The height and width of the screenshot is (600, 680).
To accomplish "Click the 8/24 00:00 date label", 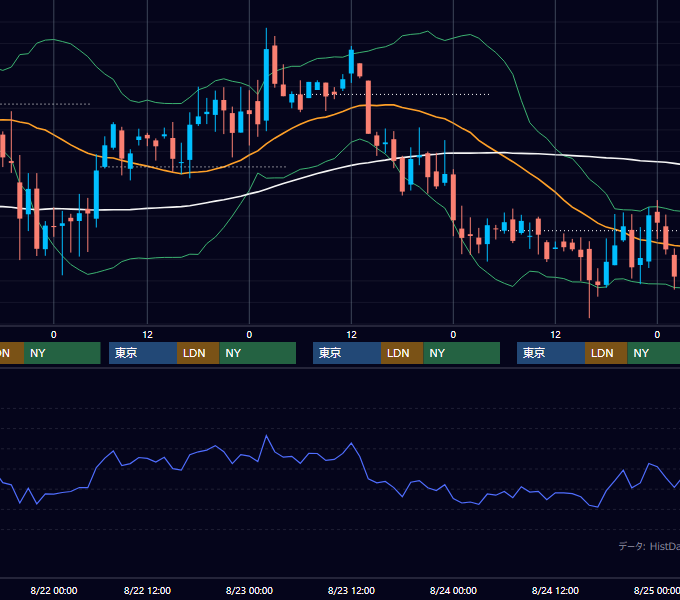I will coord(453,590).
